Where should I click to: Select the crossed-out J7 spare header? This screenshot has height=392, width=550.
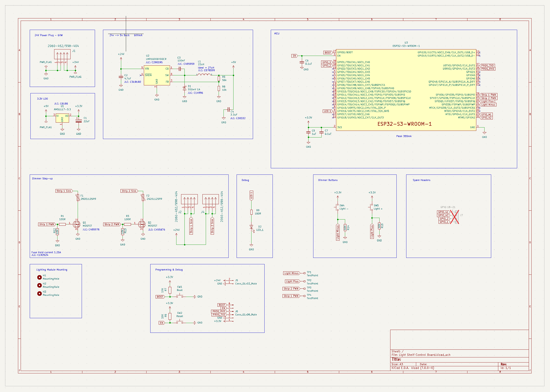tap(455, 217)
